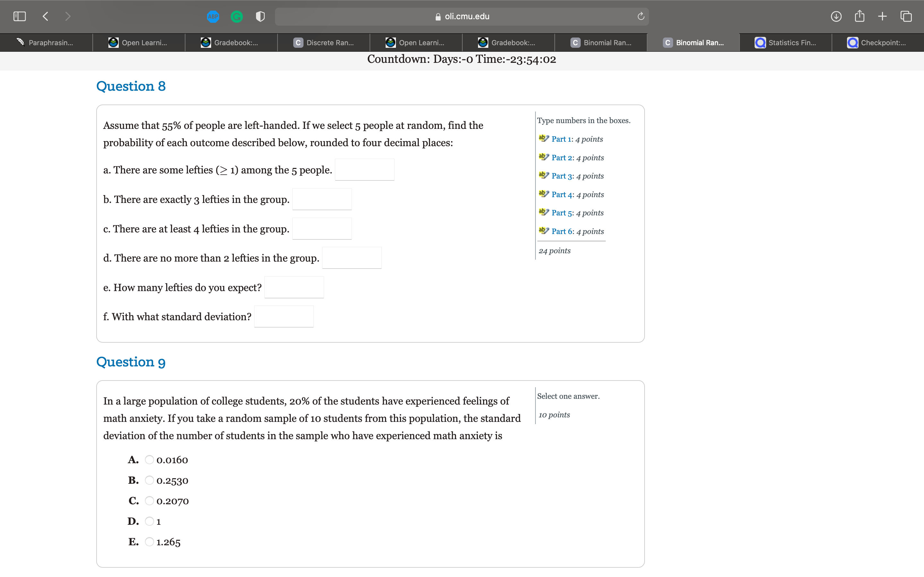Select answer C, 0.2070
Image resolution: width=924 pixels, height=577 pixels.
[150, 500]
